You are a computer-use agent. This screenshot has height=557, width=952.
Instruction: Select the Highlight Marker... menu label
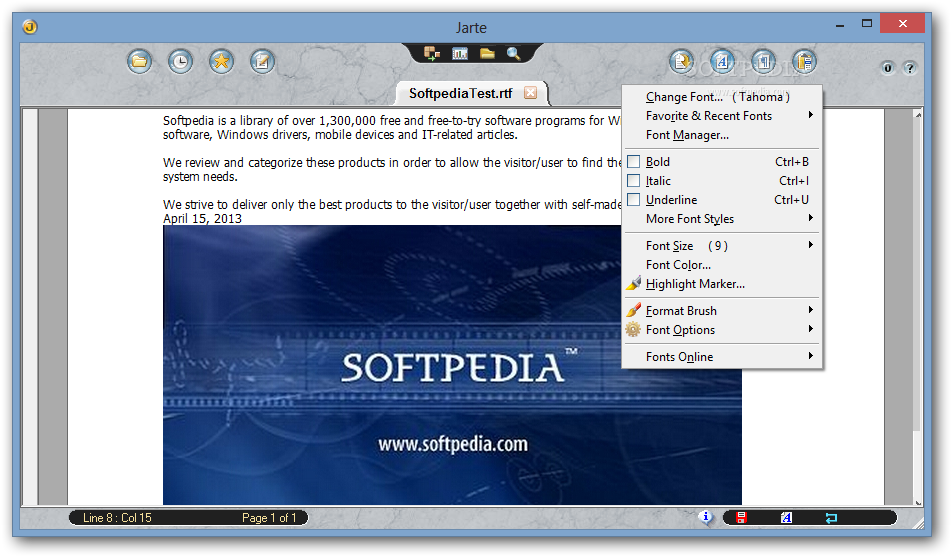[695, 284]
